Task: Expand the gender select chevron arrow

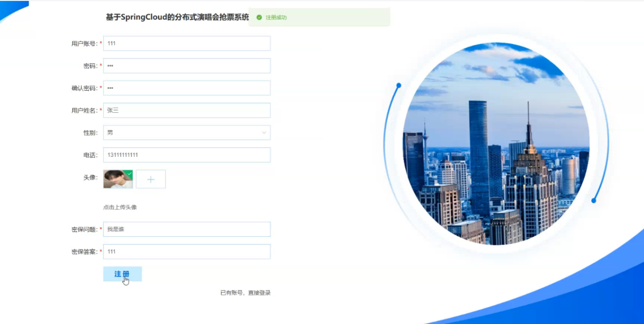Action: (x=264, y=132)
